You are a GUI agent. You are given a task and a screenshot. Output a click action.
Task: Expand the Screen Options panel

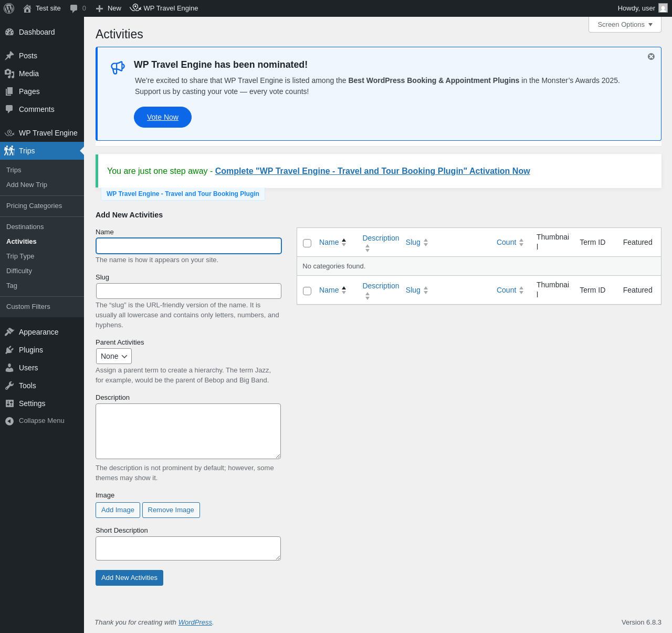click(x=625, y=25)
